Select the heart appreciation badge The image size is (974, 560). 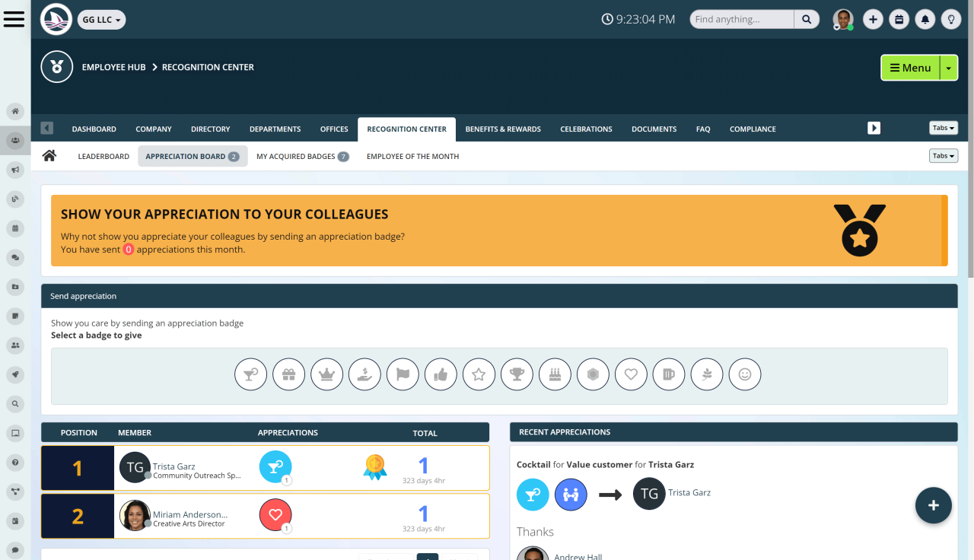tap(631, 374)
